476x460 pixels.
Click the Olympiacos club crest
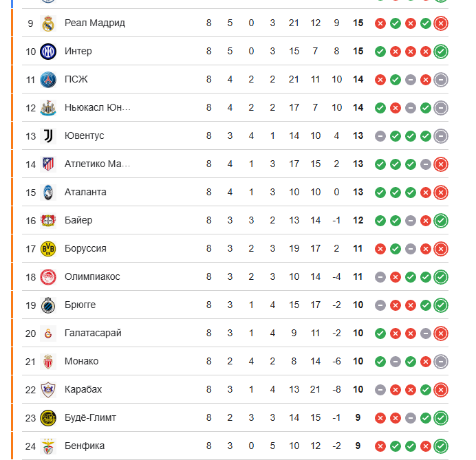coord(47,277)
